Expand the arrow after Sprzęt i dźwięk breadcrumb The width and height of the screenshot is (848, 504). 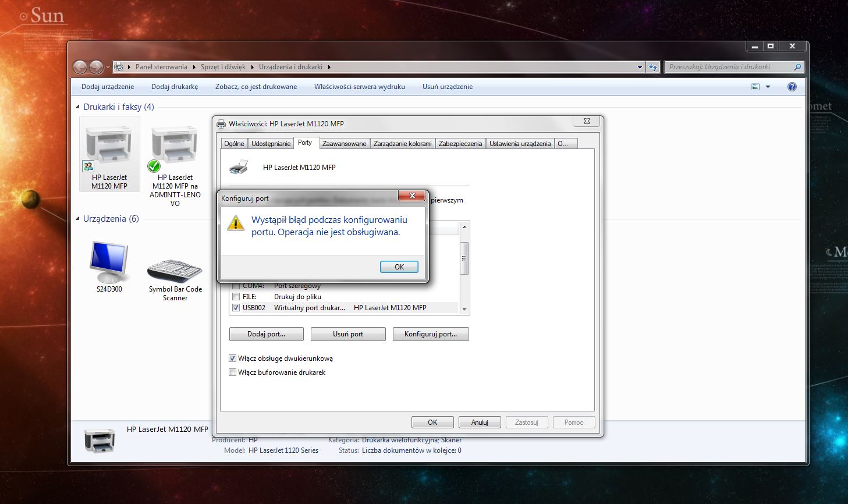(253, 67)
